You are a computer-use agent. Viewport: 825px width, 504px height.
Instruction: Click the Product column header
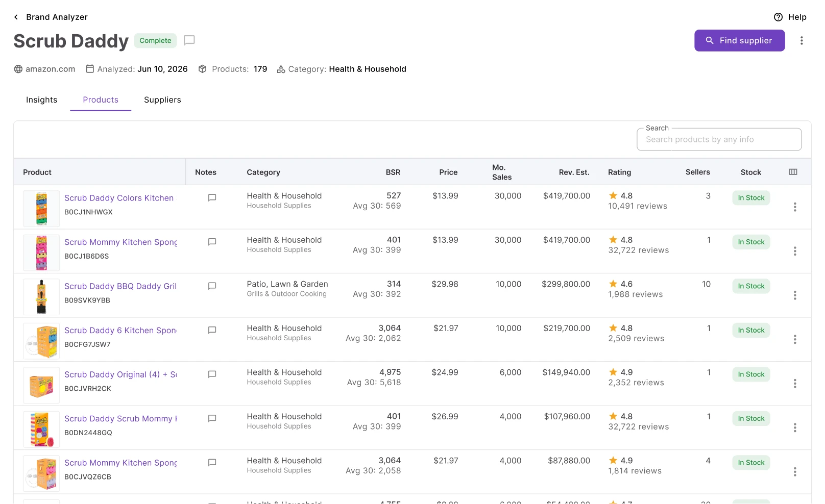coord(37,172)
